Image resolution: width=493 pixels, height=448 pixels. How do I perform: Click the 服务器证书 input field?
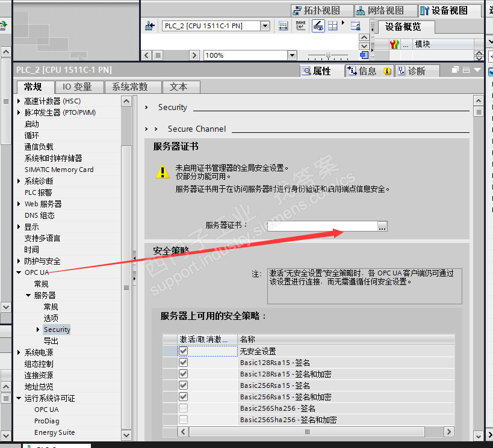point(322,226)
